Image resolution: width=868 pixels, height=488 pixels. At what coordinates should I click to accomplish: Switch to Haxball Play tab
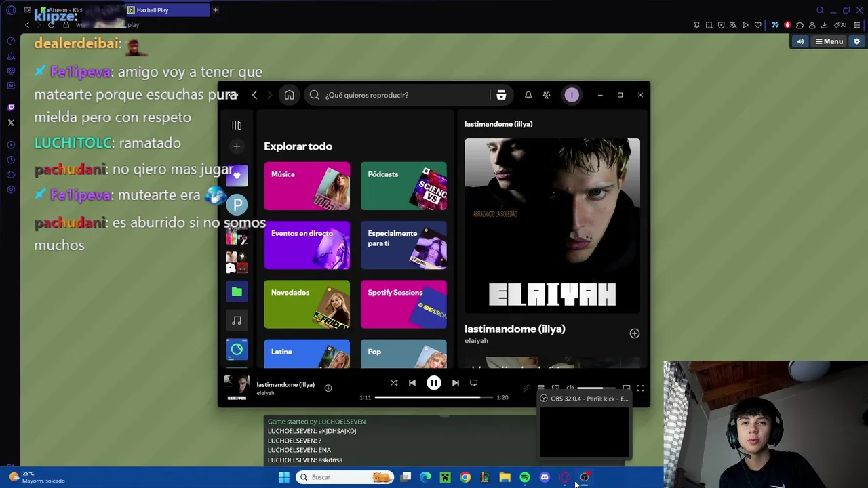[x=167, y=10]
